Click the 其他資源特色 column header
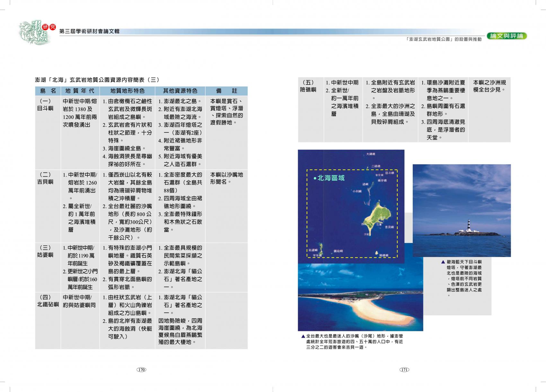 pos(180,91)
